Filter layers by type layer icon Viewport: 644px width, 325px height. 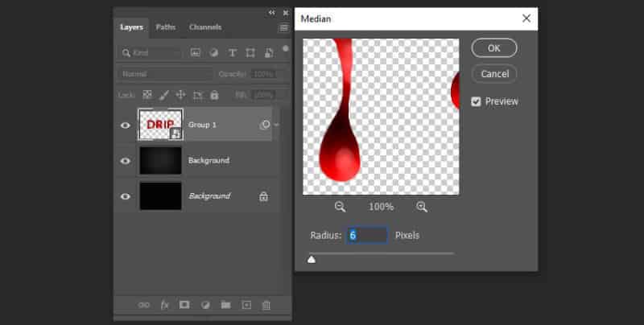232,52
